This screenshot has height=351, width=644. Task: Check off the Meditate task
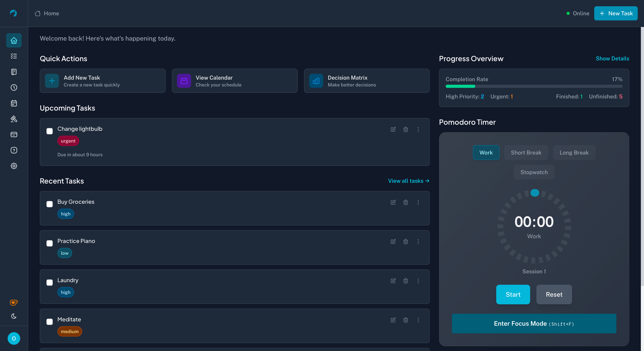50,322
